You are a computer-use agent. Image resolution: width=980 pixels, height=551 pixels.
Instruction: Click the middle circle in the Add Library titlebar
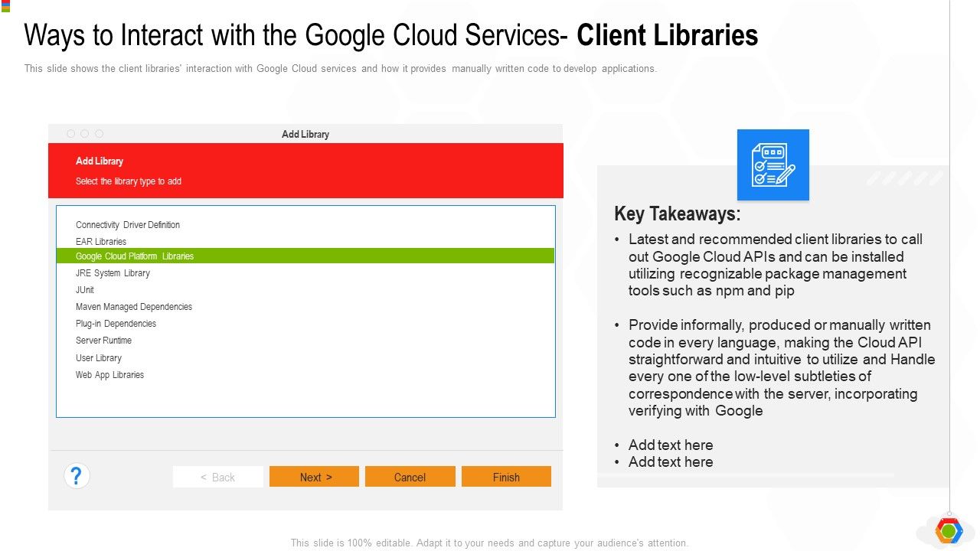click(x=84, y=132)
